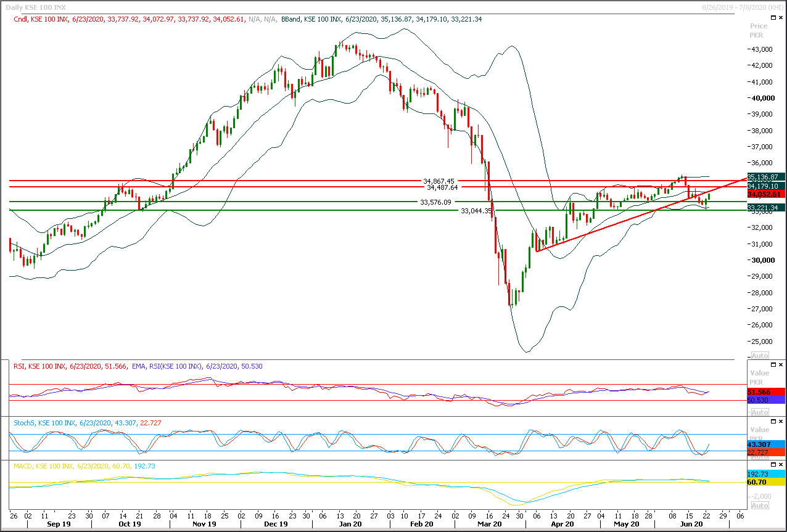Click the 25,000 price axis label

pyautogui.click(x=762, y=342)
